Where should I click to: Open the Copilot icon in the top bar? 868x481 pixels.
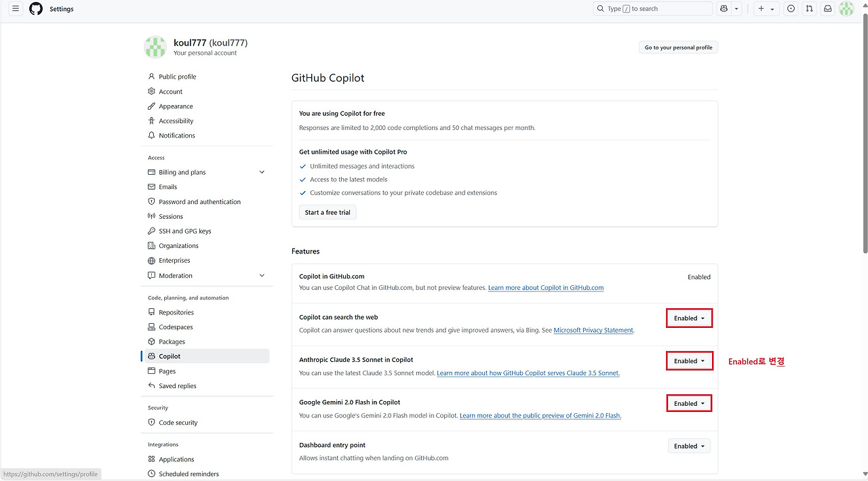pyautogui.click(x=724, y=8)
